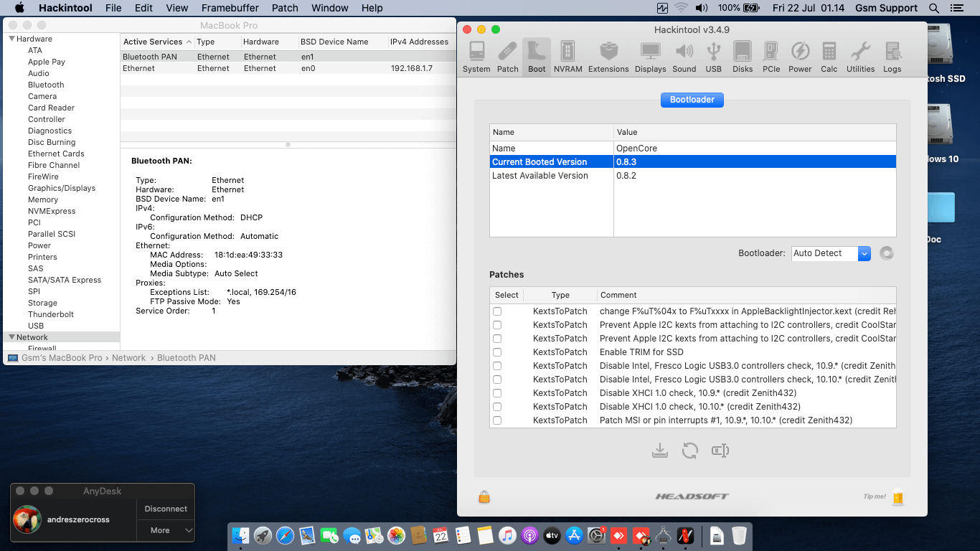Collapse the Hardware tree section
Screen dimensions: 980x551
point(12,39)
